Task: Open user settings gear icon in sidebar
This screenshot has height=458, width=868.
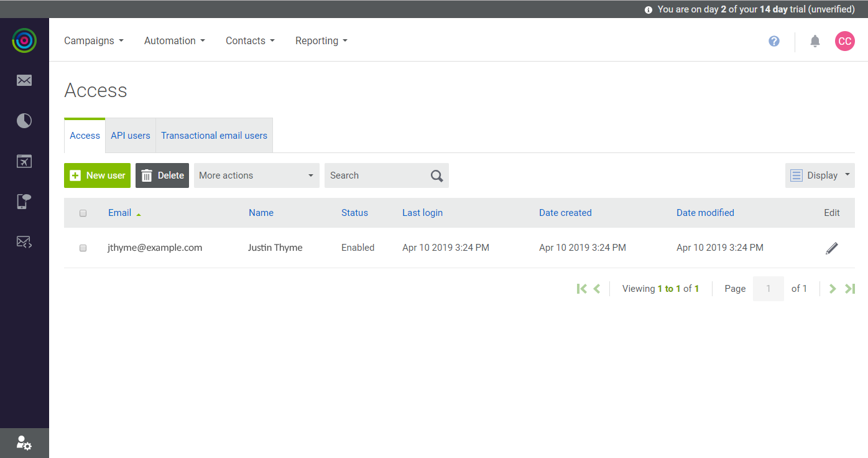Action: [x=24, y=443]
